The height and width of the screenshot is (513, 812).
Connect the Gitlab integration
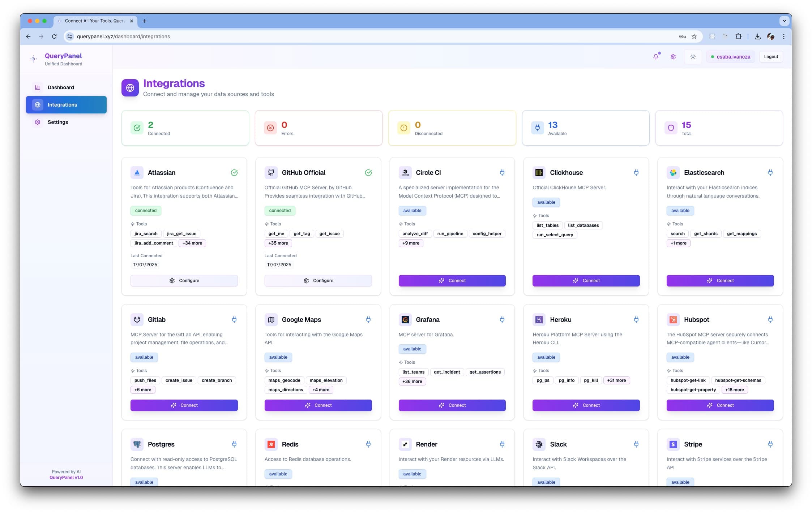click(x=184, y=405)
